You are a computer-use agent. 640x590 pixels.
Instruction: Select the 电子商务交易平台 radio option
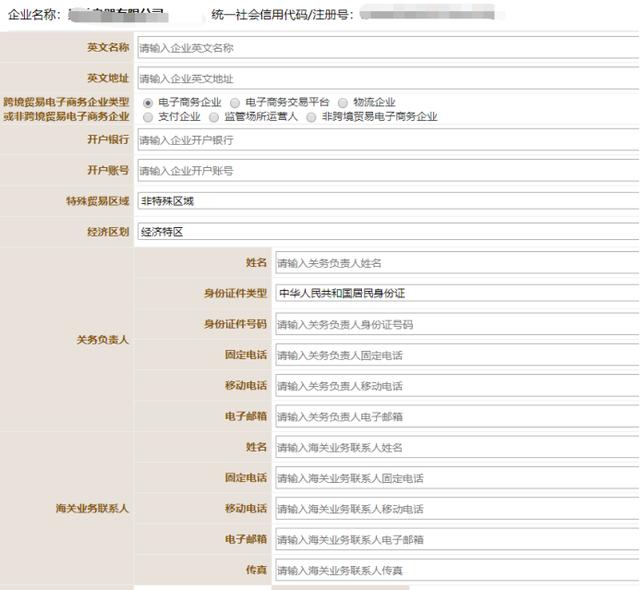235,103
